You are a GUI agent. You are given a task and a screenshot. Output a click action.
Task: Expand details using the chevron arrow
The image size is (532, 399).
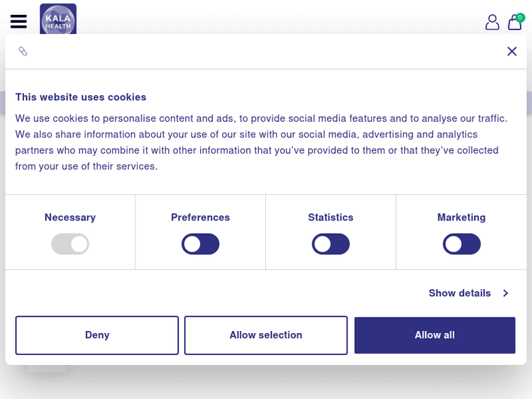pyautogui.click(x=506, y=293)
